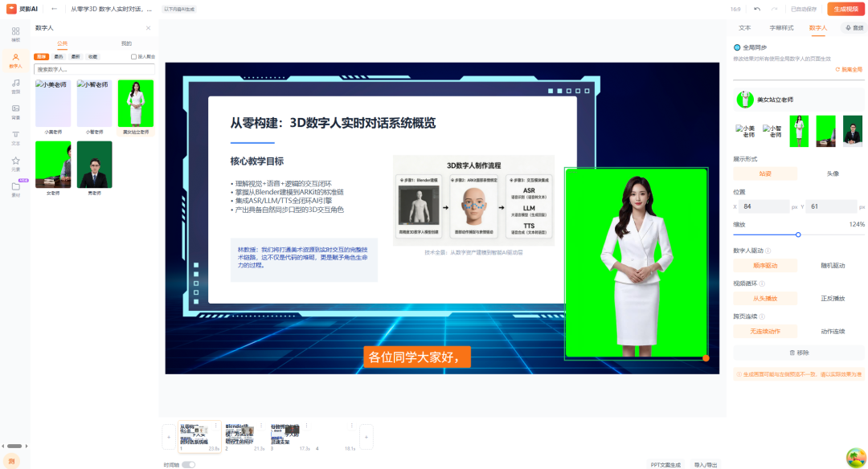The height and width of the screenshot is (469, 868).
Task: Click the 脱离全局 refresh link
Action: point(849,70)
